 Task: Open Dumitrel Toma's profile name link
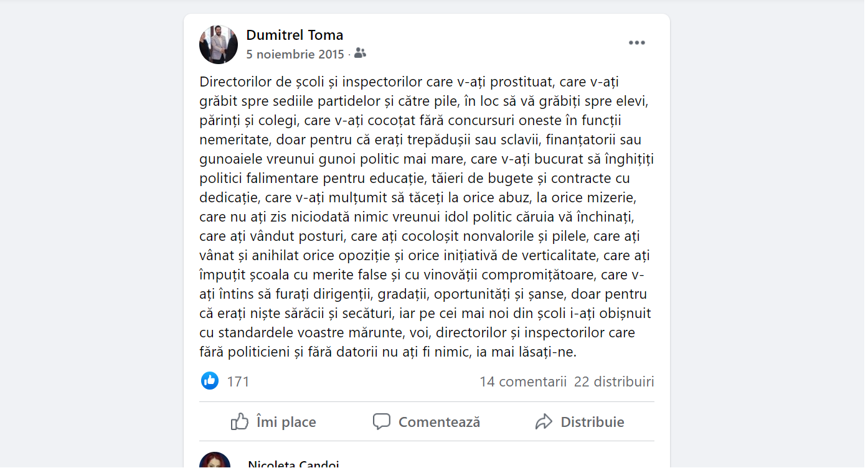tap(295, 35)
